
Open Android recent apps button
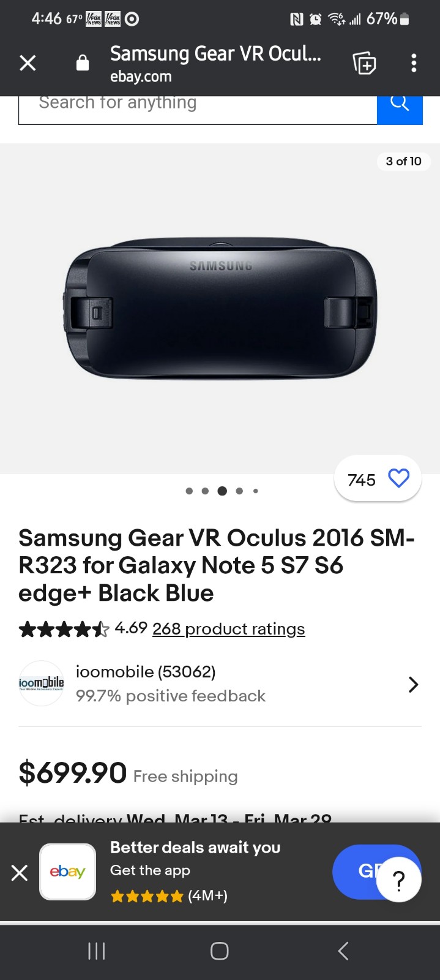click(97, 951)
